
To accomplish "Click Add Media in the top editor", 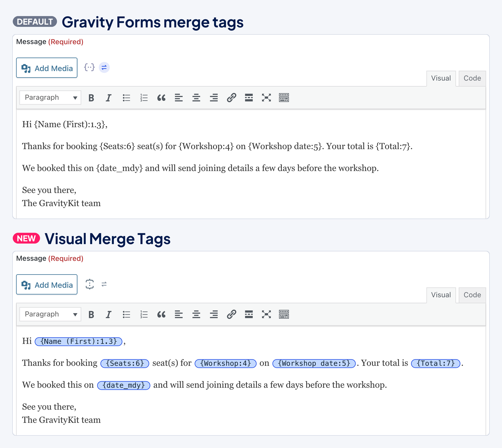I will (47, 68).
